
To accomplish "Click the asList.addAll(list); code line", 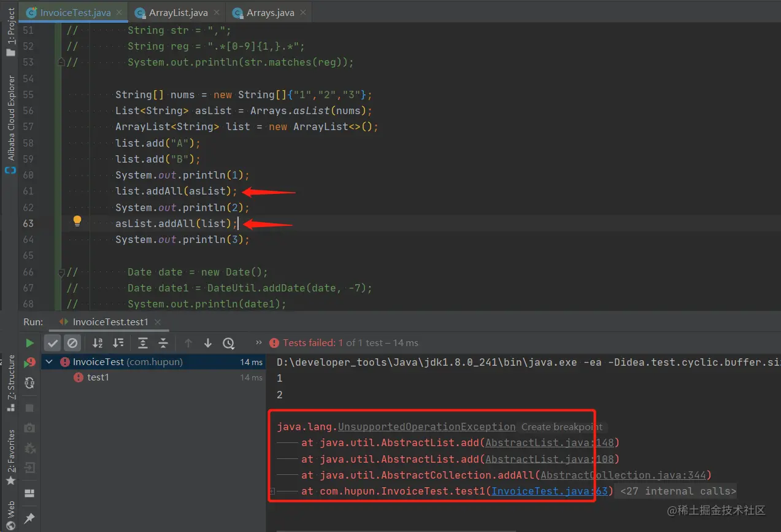I will coord(176,223).
